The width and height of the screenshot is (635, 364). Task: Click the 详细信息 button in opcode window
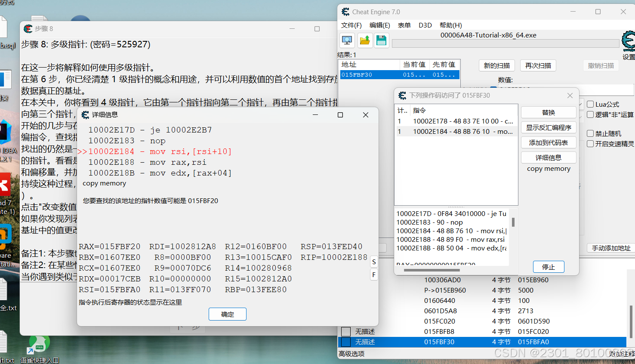(549, 157)
